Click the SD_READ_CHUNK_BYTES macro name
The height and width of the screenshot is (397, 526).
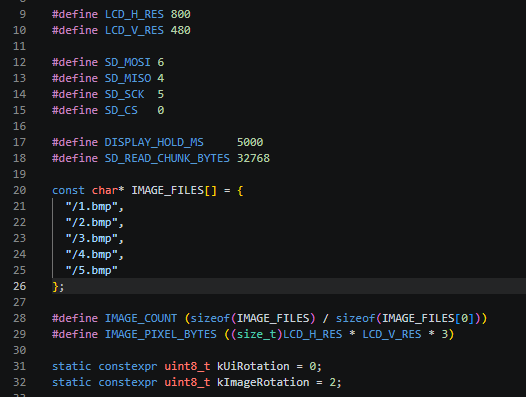click(x=167, y=158)
